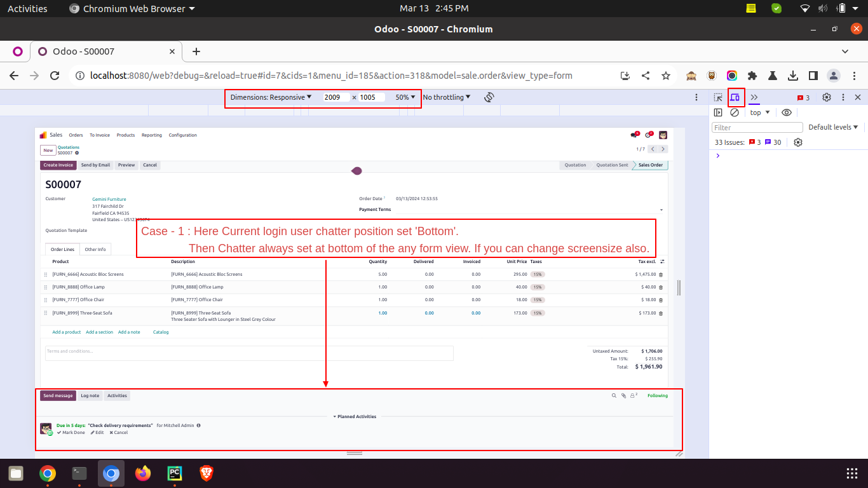The width and height of the screenshot is (868, 488).
Task: Select the inspect element picker icon
Action: (x=718, y=97)
